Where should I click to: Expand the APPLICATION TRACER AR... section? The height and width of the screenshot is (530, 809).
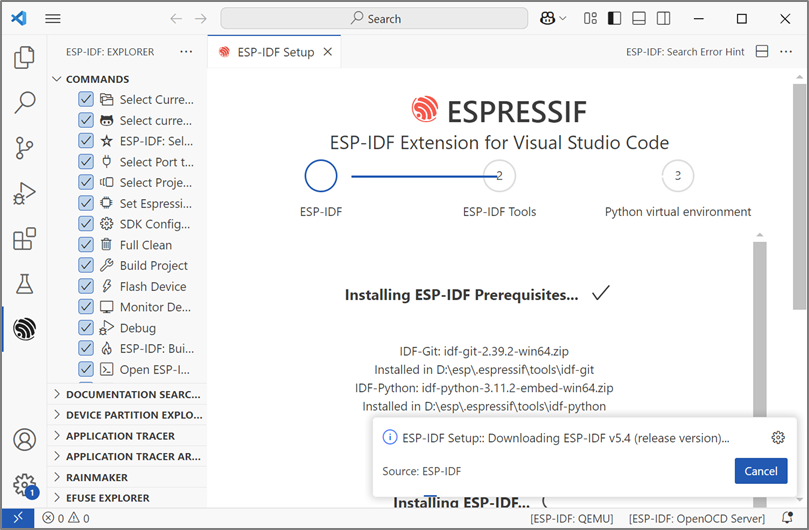click(127, 457)
